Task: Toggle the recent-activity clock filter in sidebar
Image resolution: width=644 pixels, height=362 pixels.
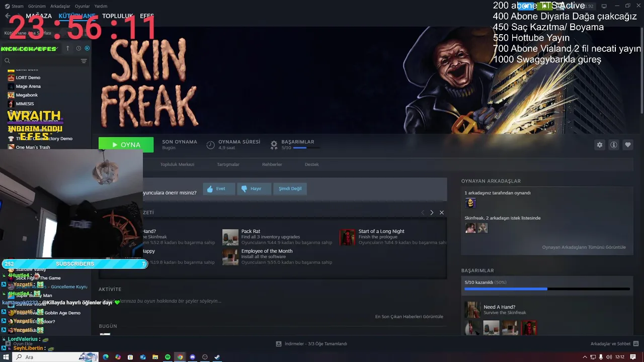Action: click(x=78, y=48)
